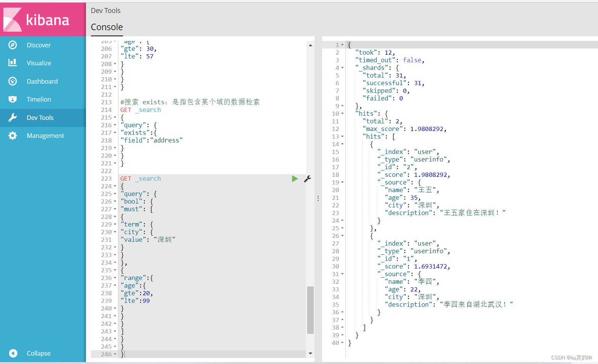The width and height of the screenshot is (598, 364).
Task: Click editor scrollbar up arrow
Action: click(310, 45)
